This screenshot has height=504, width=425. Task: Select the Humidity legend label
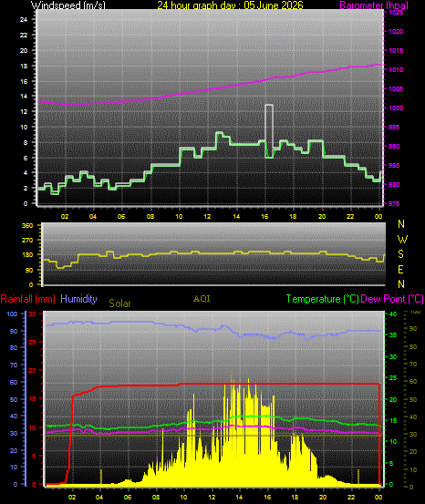(78, 299)
